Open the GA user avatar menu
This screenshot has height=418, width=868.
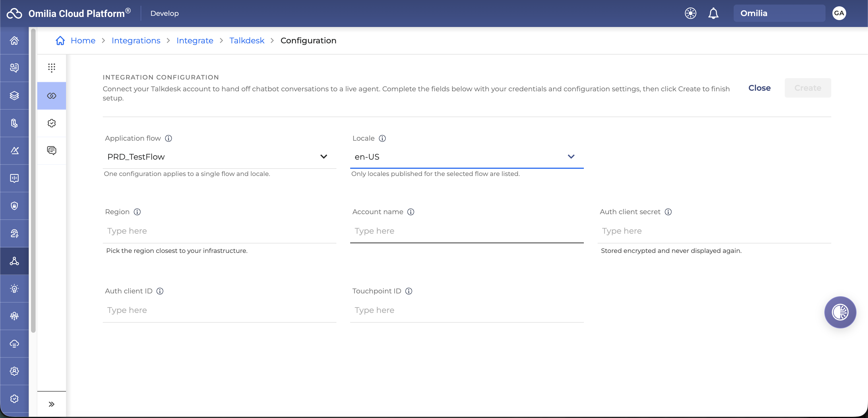click(839, 13)
